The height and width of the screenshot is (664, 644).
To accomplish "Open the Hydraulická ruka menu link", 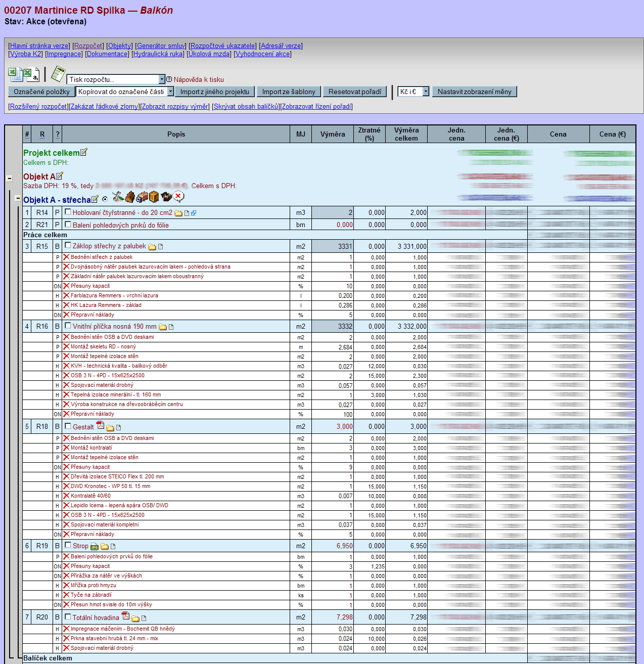I will click(158, 54).
